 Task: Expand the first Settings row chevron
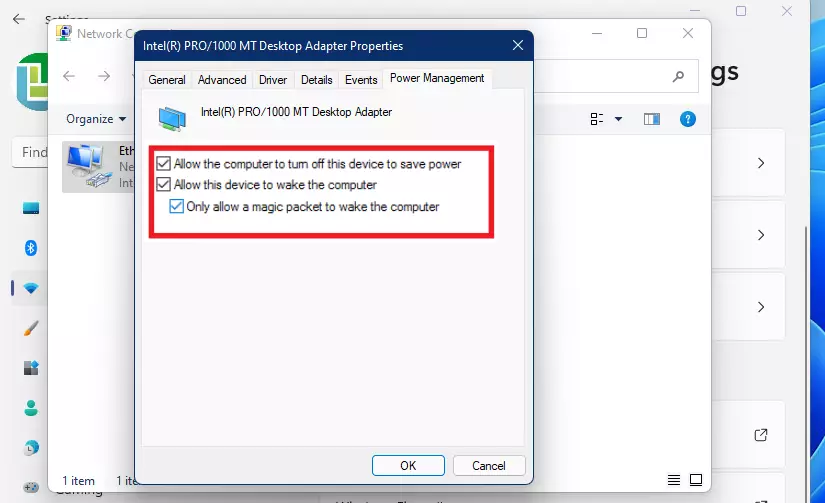[x=761, y=163]
